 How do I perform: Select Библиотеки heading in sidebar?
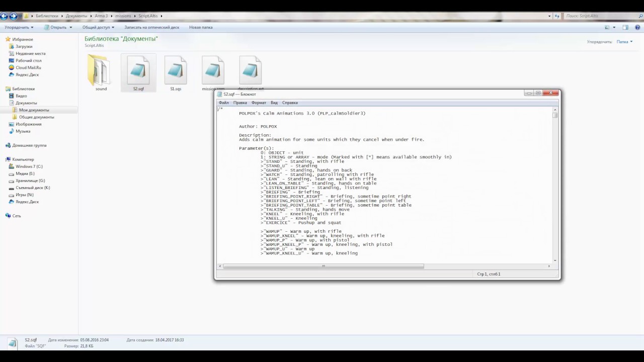(23, 88)
